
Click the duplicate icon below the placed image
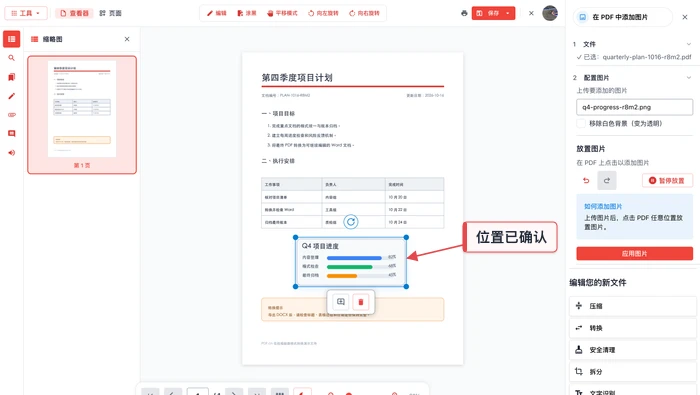[341, 302]
